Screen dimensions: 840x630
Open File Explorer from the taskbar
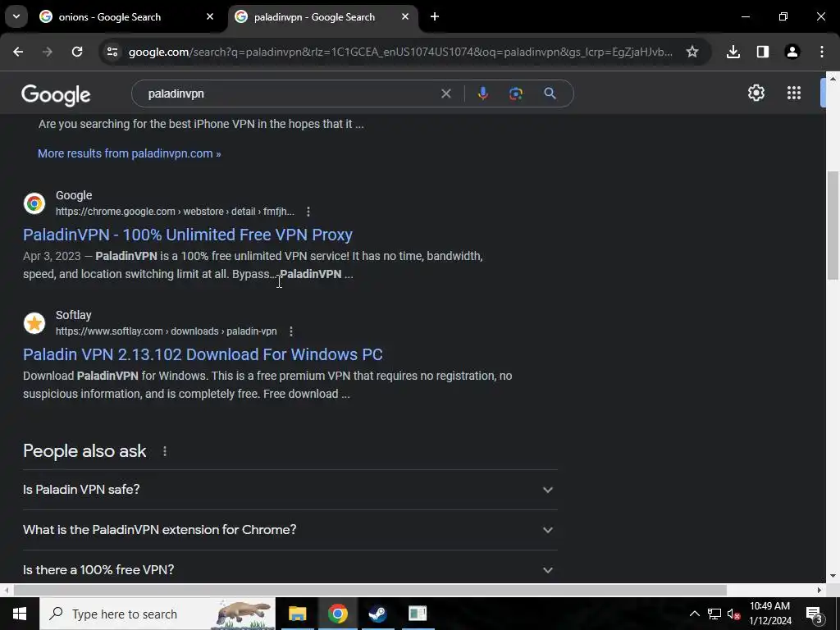[297, 614]
